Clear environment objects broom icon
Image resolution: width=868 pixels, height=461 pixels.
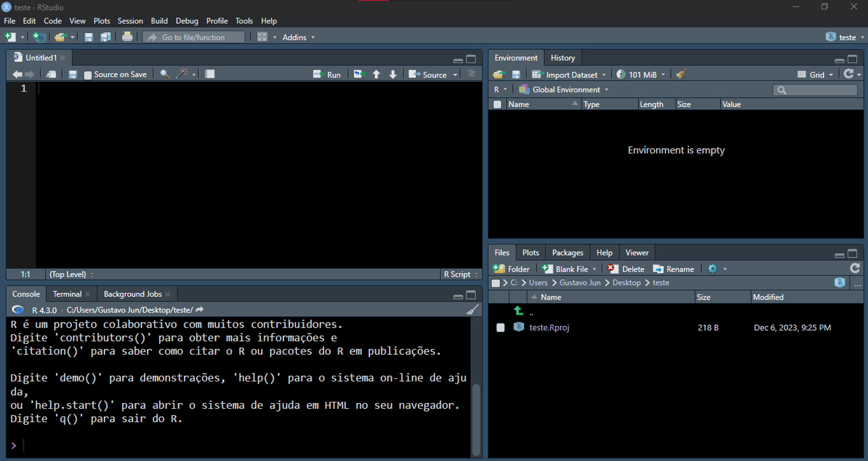tap(681, 74)
